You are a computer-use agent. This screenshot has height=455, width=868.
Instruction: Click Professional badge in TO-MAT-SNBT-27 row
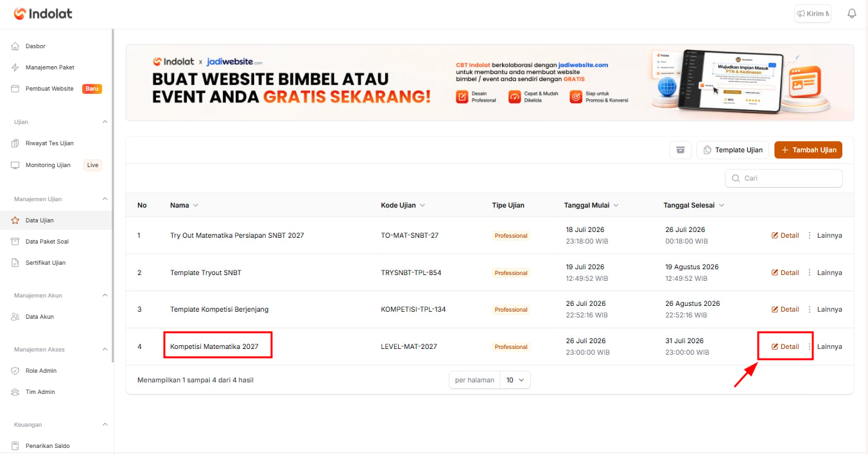click(x=511, y=236)
